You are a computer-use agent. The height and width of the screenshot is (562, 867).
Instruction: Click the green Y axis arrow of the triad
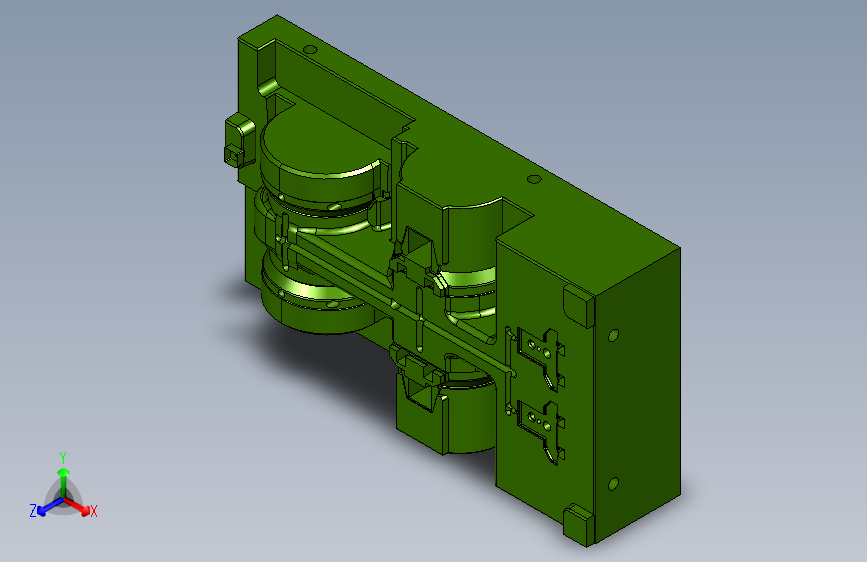pyautogui.click(x=64, y=481)
